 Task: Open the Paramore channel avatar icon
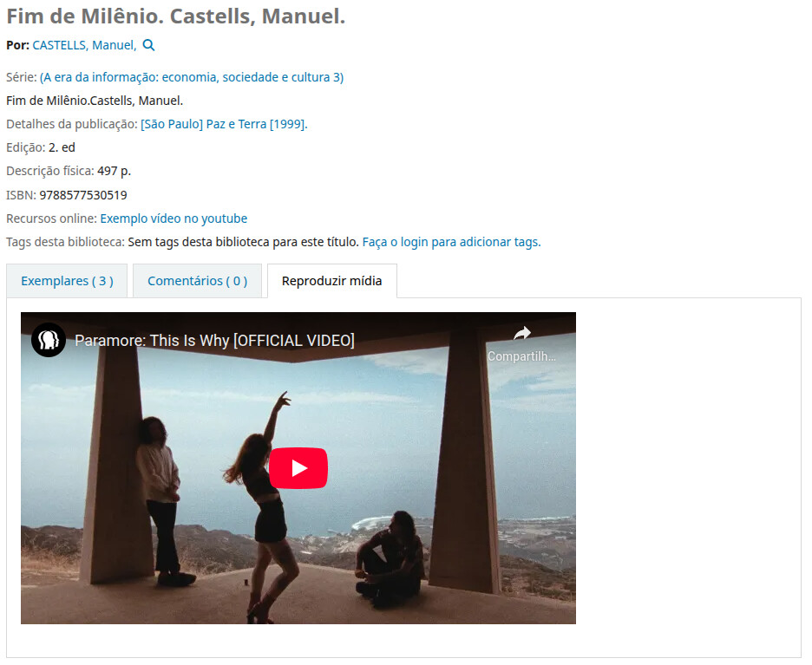pyautogui.click(x=49, y=340)
